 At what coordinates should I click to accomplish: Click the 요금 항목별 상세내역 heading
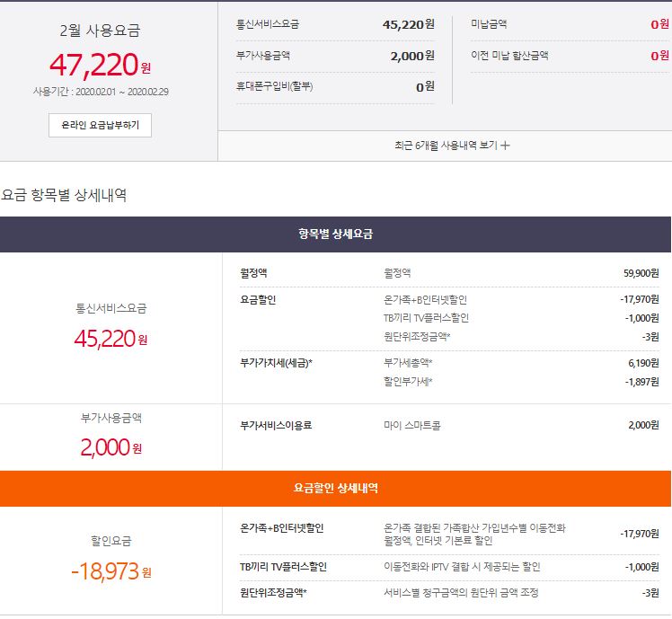point(64,195)
